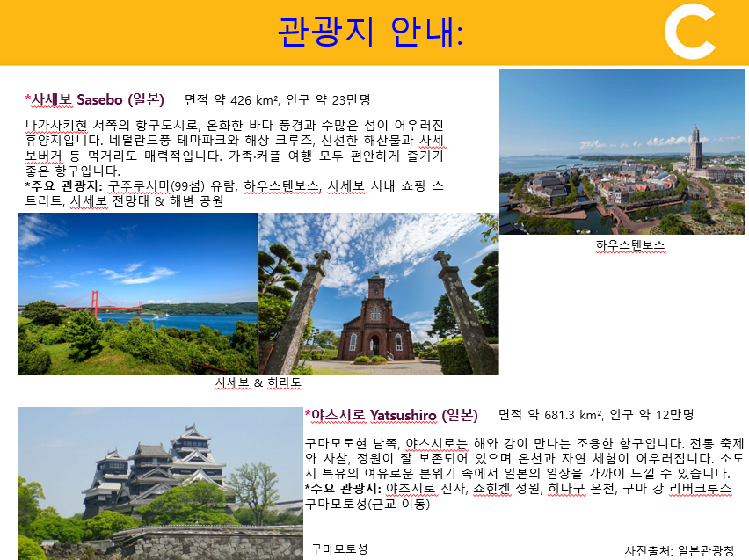Viewport: 749px width, 560px height.
Task: Select the title text 관광지 안내:
Action: (370, 33)
